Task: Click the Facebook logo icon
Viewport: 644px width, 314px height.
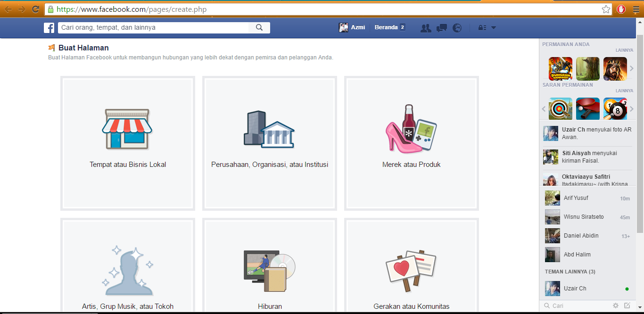Action: pos(49,28)
